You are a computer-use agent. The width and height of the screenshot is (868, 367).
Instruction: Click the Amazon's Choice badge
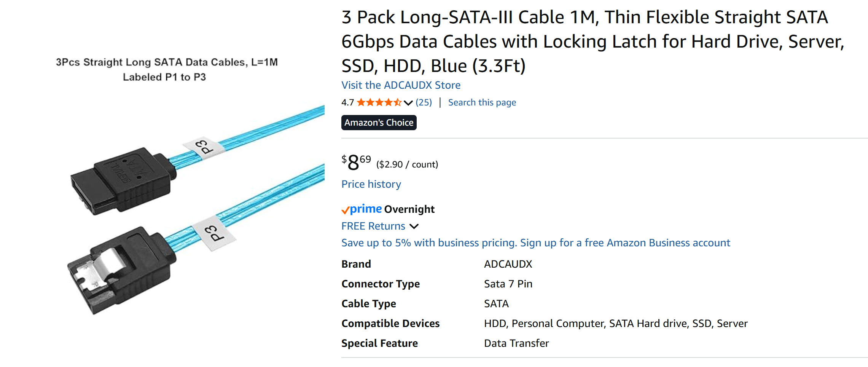tap(379, 123)
